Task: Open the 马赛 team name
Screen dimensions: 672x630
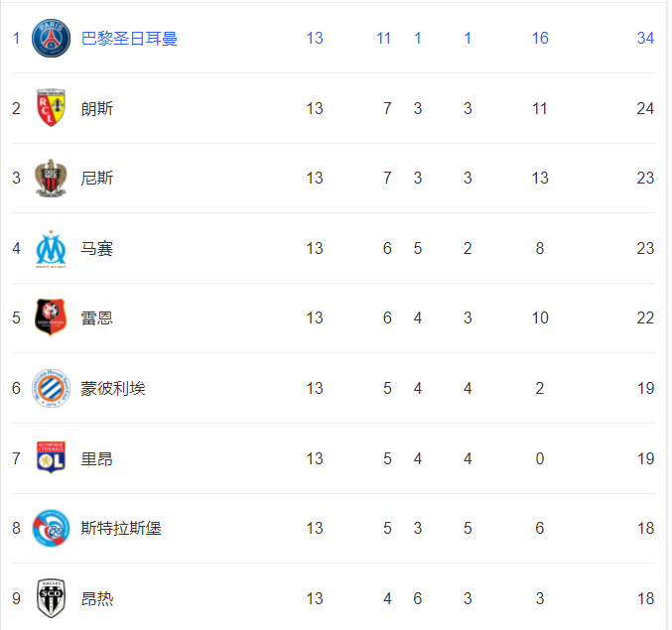Action: click(97, 248)
